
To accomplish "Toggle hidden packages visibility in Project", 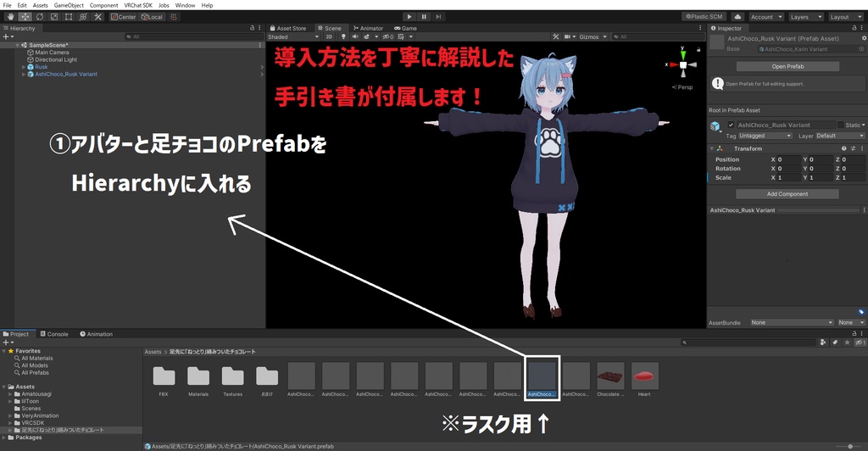I will coord(860,342).
